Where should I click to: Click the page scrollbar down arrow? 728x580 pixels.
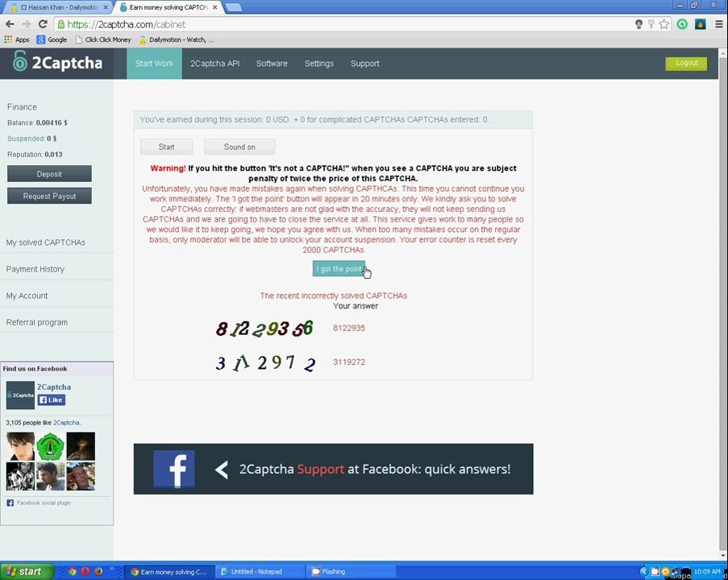[723, 555]
